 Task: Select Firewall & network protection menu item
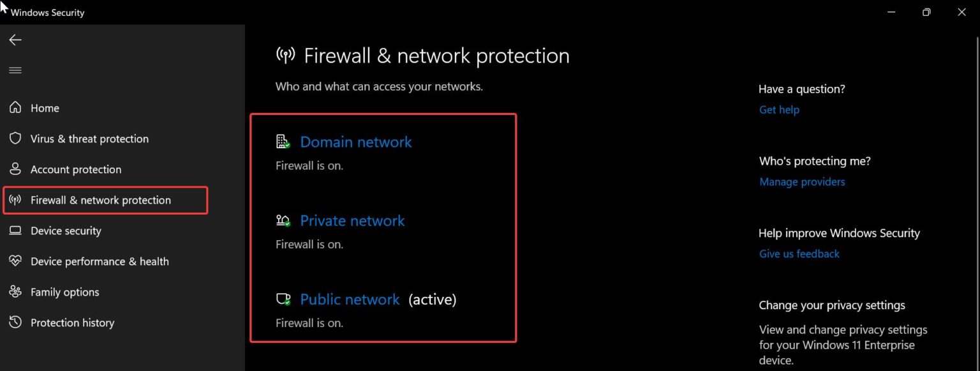point(101,200)
